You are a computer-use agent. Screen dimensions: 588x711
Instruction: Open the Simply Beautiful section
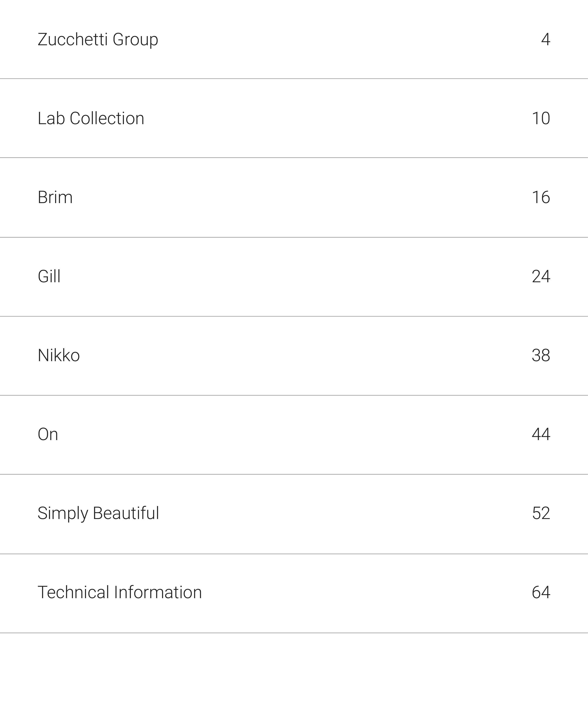(98, 513)
